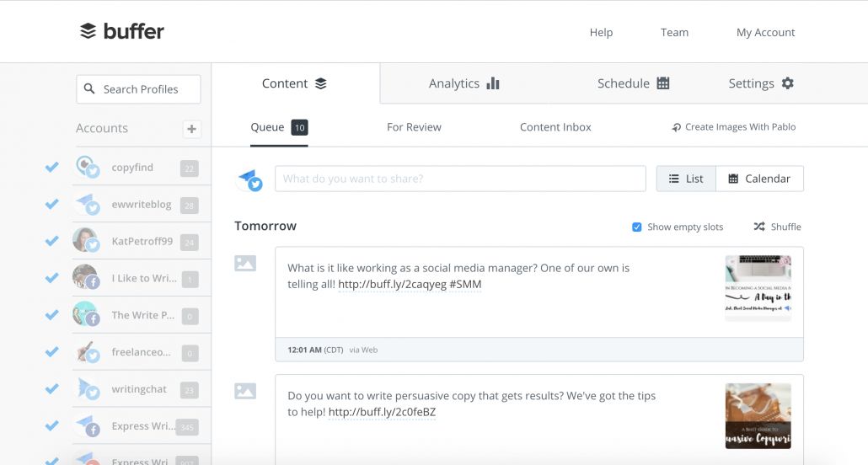Screen dimensions: 868x465
Task: Toggle checkmark for KatPetroff99 account
Action: point(52,241)
